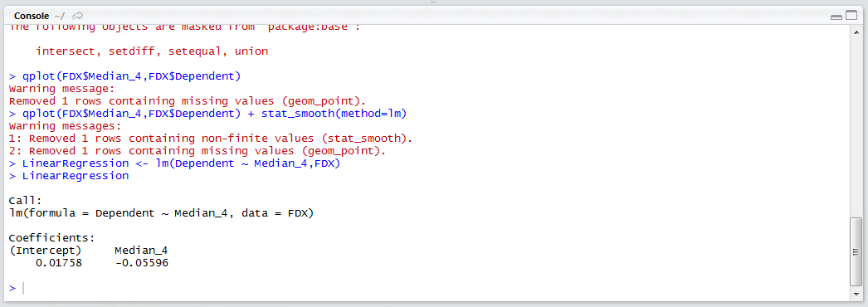Viewport: 868px width, 307px height.
Task: Click the 'Warning messages:' plural line
Action: pos(65,126)
